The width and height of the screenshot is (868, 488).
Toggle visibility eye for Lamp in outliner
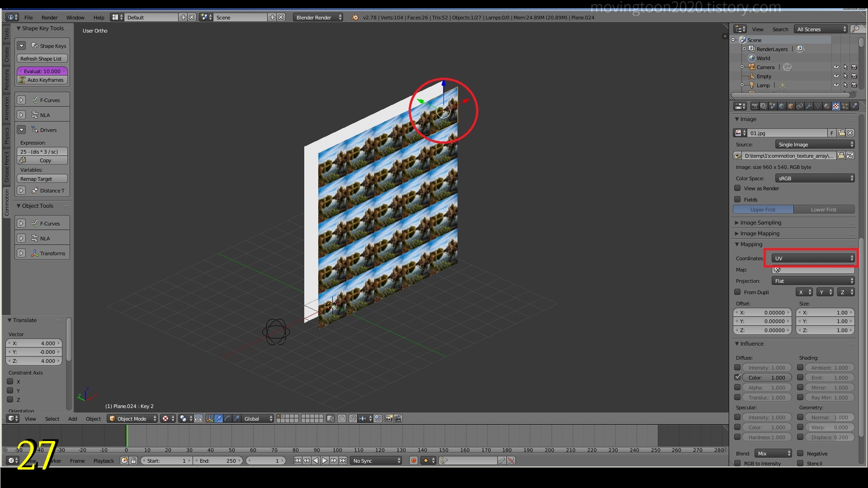tap(836, 85)
